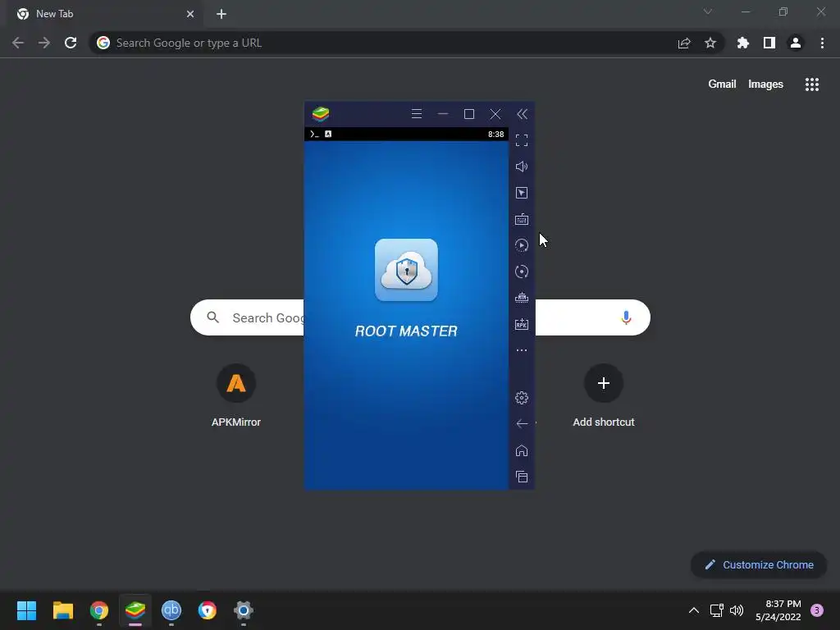Click the BlueStacks cursor lock icon
Screen dimensions: 840x630
pos(521,193)
